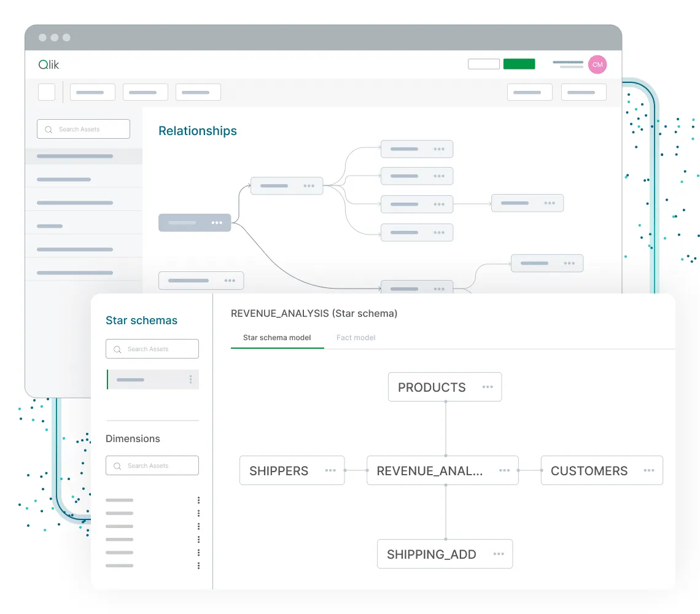The width and height of the screenshot is (700, 614).
Task: Open the CM user avatar
Action: [597, 64]
